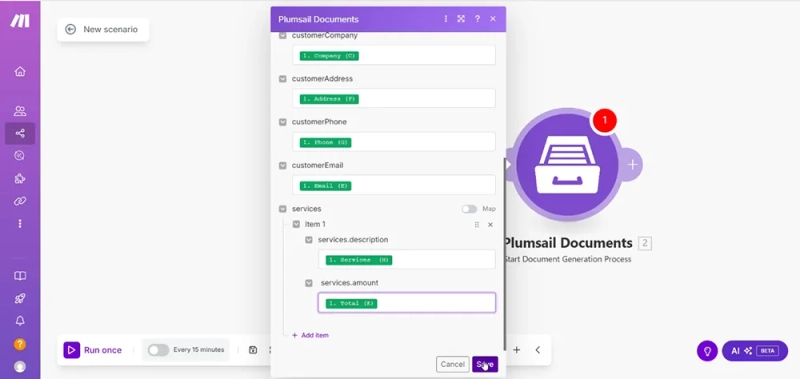
Task: Open Notifications via the bell icon
Action: (20, 321)
